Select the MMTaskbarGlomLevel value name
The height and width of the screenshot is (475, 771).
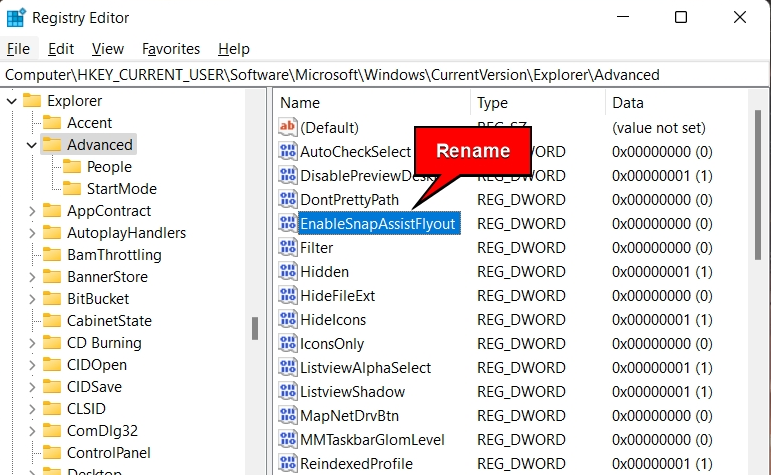click(372, 440)
